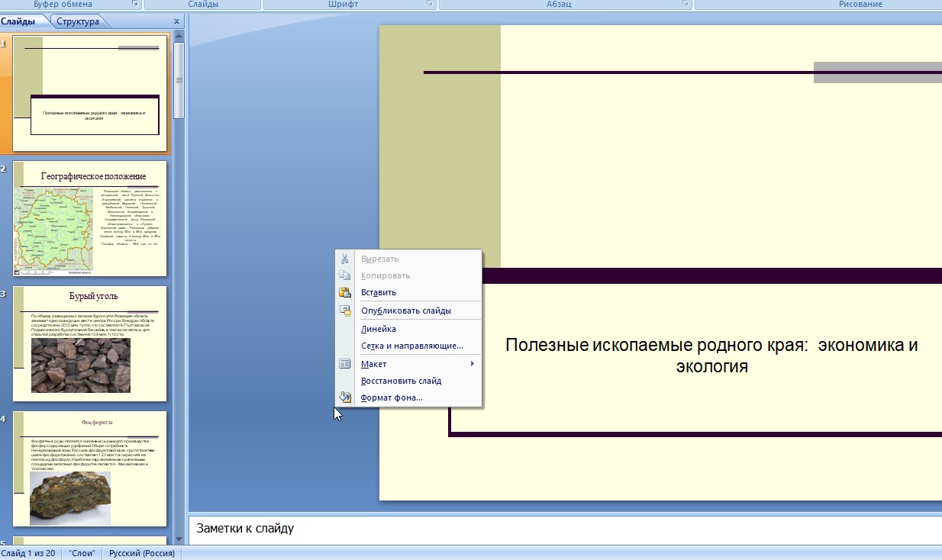Open the Абзац group dialog launcher icon
The image size is (942, 560).
pyautogui.click(x=686, y=5)
